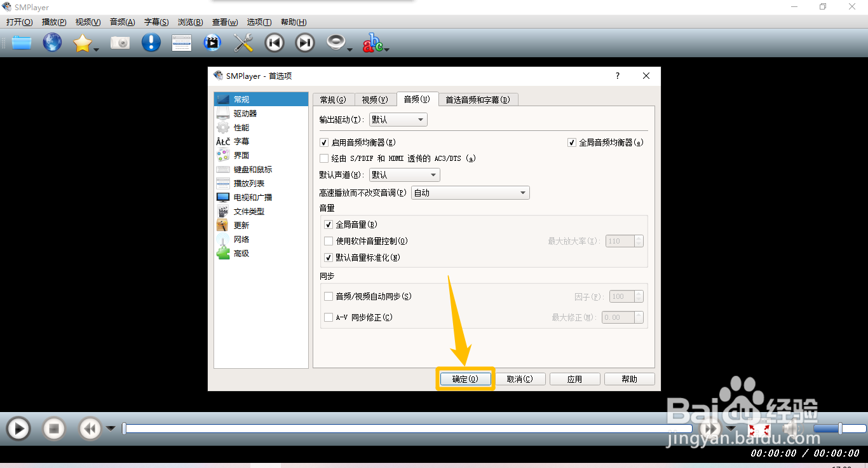Click the 取消 button
This screenshot has height=468, width=868.
coord(520,379)
